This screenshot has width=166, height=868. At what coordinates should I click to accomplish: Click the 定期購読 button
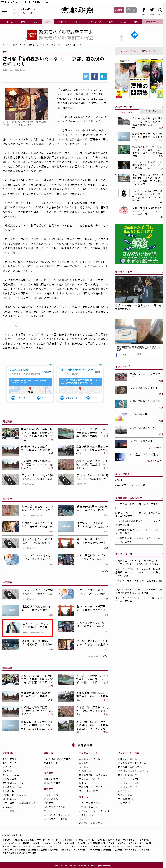click(x=119, y=10)
